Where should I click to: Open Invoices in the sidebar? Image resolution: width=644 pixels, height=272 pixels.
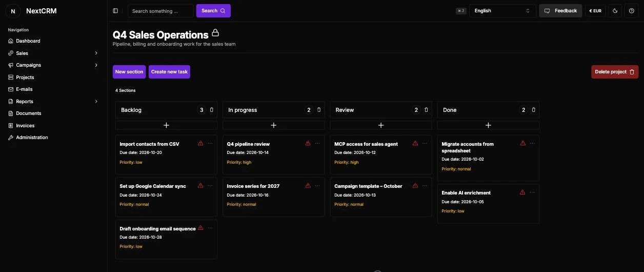point(53,126)
